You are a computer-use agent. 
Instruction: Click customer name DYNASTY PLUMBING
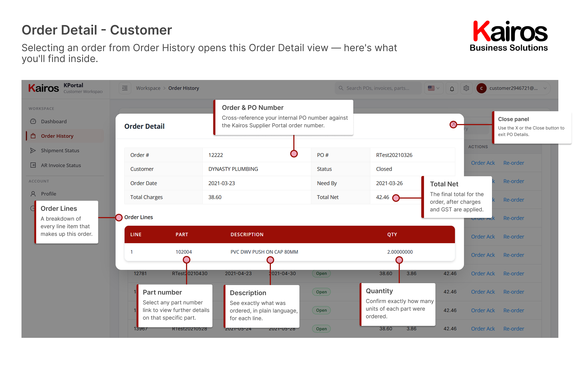point(233,169)
